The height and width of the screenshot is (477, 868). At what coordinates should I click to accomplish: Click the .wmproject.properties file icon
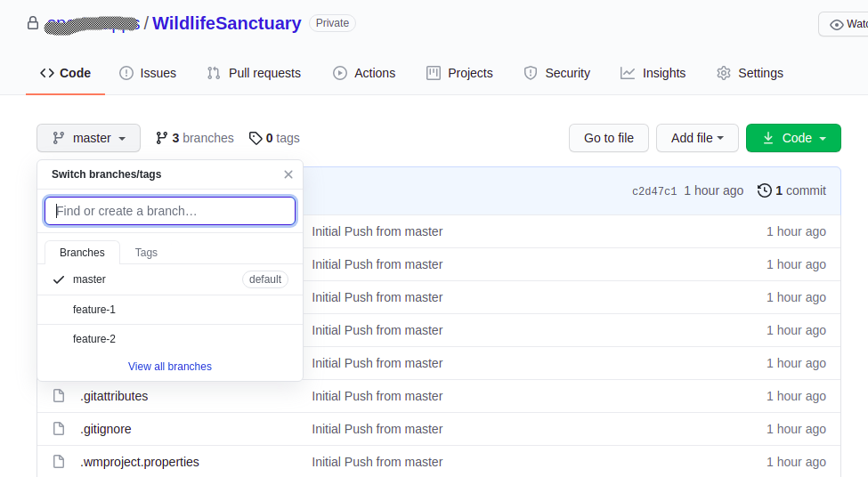click(59, 462)
